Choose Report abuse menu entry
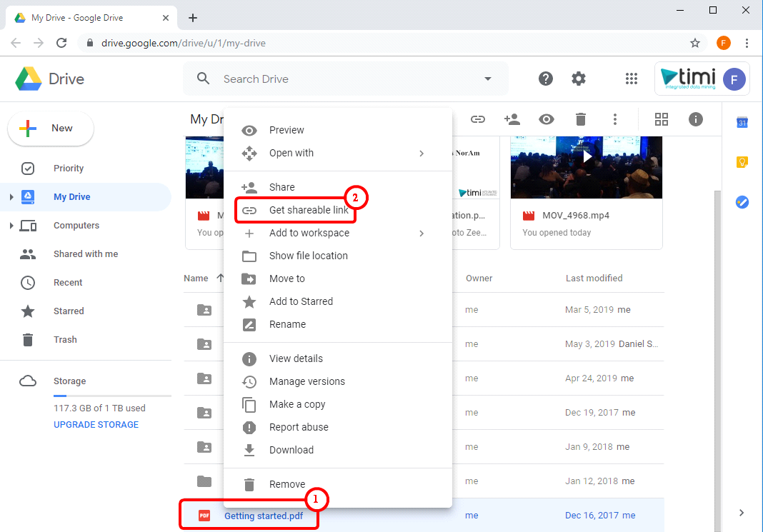 tap(338, 428)
